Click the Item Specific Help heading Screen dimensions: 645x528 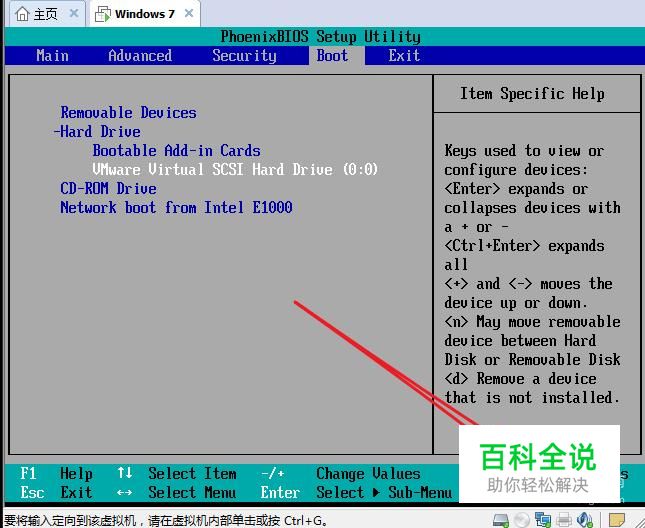532,94
